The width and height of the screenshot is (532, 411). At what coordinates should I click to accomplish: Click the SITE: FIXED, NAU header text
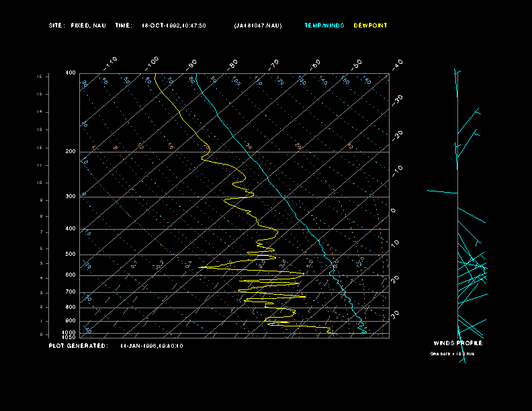tap(78, 26)
